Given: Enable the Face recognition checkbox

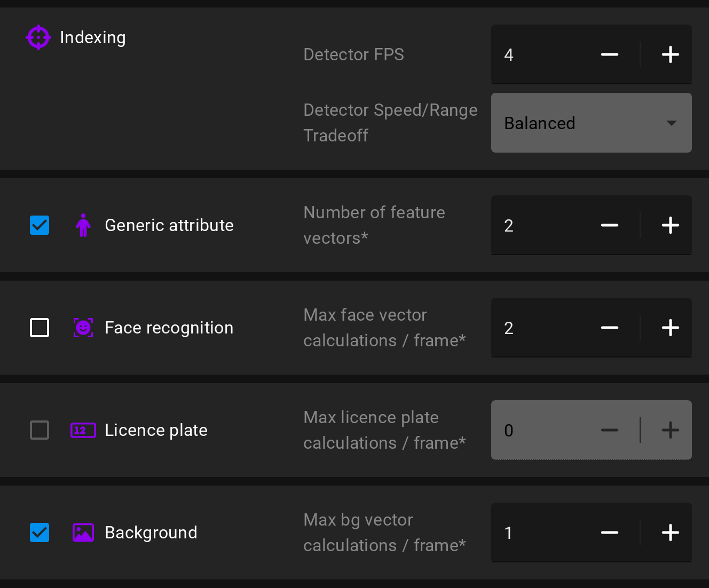Looking at the screenshot, I should coord(40,328).
